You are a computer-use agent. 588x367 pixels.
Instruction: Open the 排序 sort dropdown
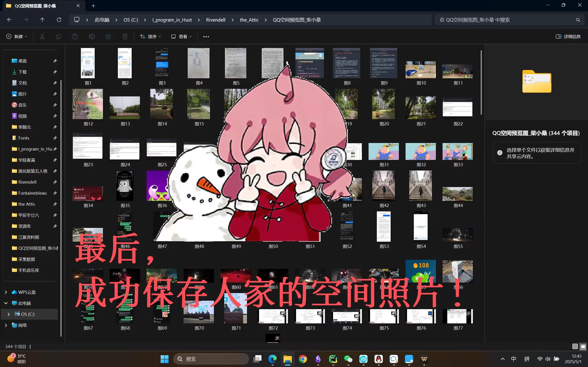tap(151, 36)
